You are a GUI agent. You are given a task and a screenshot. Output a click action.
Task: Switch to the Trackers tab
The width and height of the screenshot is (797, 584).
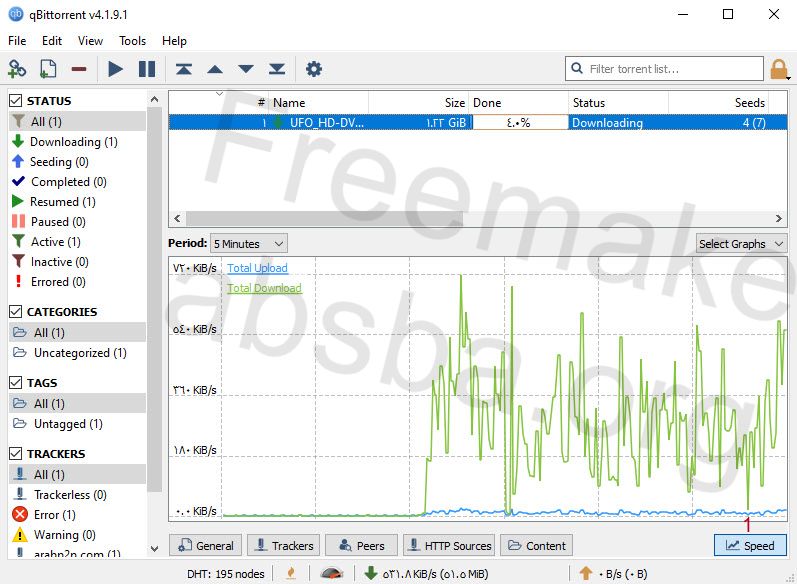tap(284, 546)
